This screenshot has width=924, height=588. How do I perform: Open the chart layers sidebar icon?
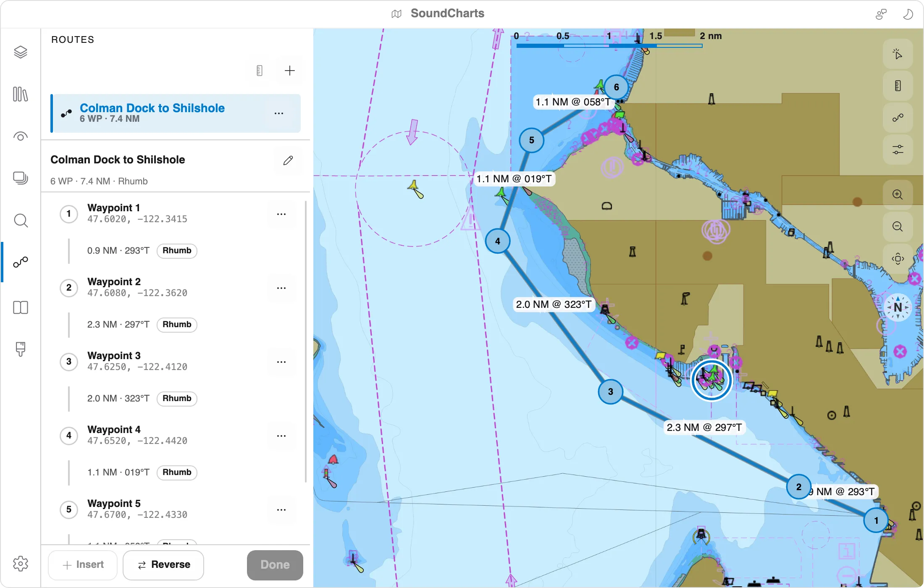click(20, 52)
